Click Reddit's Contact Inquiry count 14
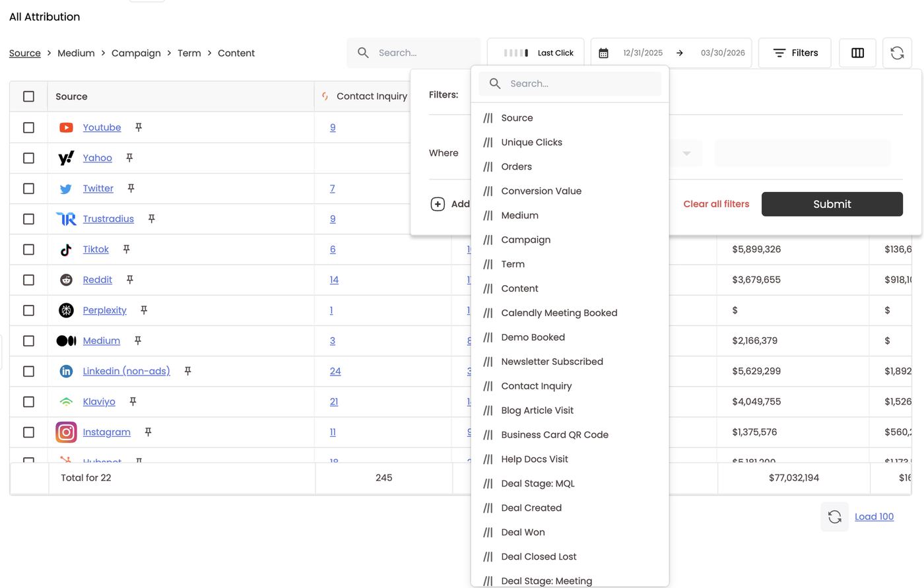The height and width of the screenshot is (588, 924). tap(334, 280)
